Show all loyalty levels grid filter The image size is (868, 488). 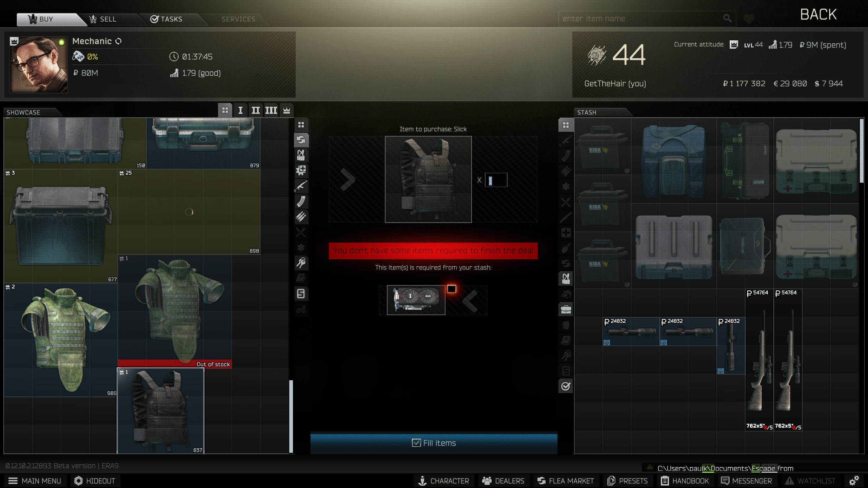(225, 110)
